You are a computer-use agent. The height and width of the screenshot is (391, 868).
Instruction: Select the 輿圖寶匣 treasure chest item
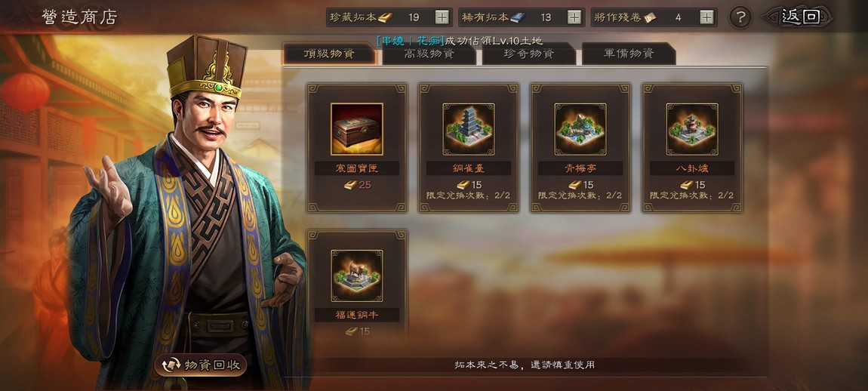pyautogui.click(x=357, y=129)
